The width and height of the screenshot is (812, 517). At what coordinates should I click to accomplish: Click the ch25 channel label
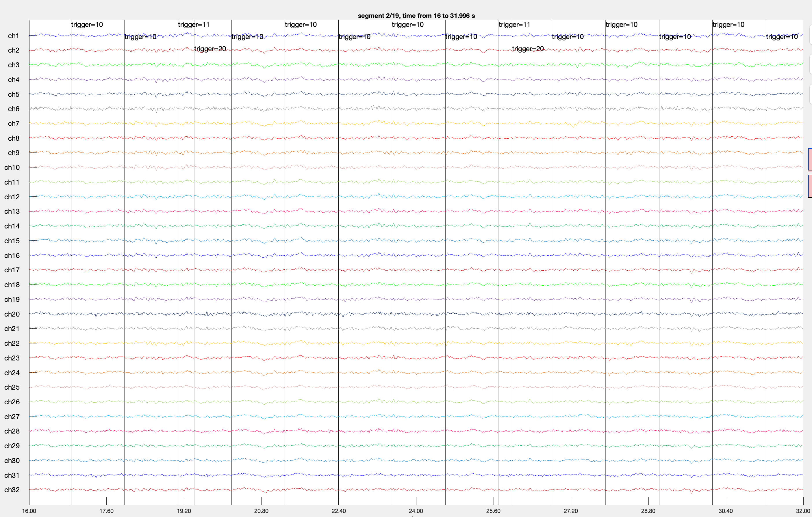(x=12, y=387)
